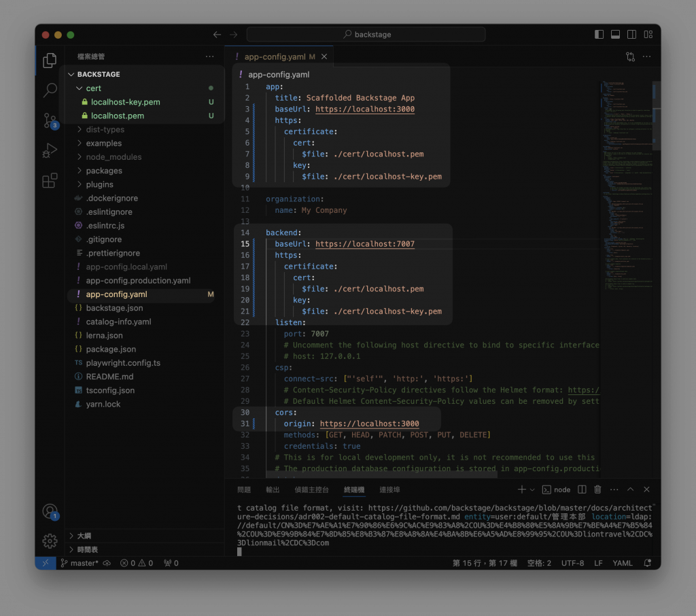Open the terminal launch profile dropdown

click(x=532, y=490)
